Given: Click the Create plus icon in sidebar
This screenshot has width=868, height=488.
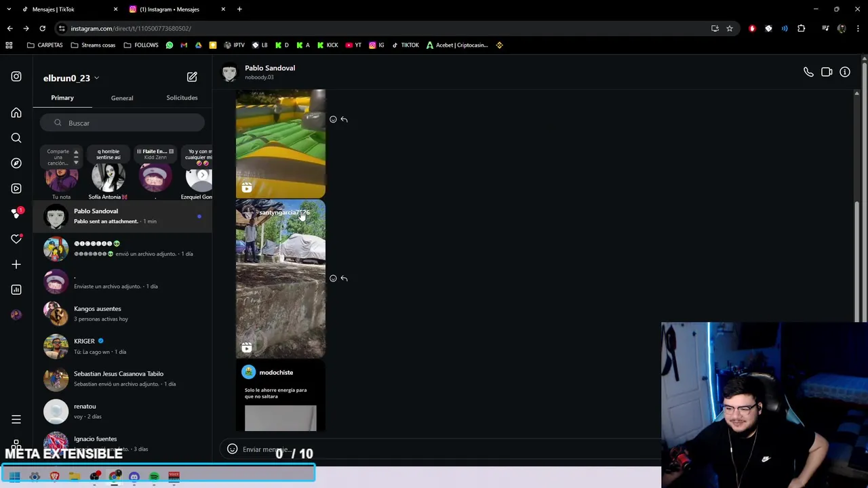Looking at the screenshot, I should point(16,264).
